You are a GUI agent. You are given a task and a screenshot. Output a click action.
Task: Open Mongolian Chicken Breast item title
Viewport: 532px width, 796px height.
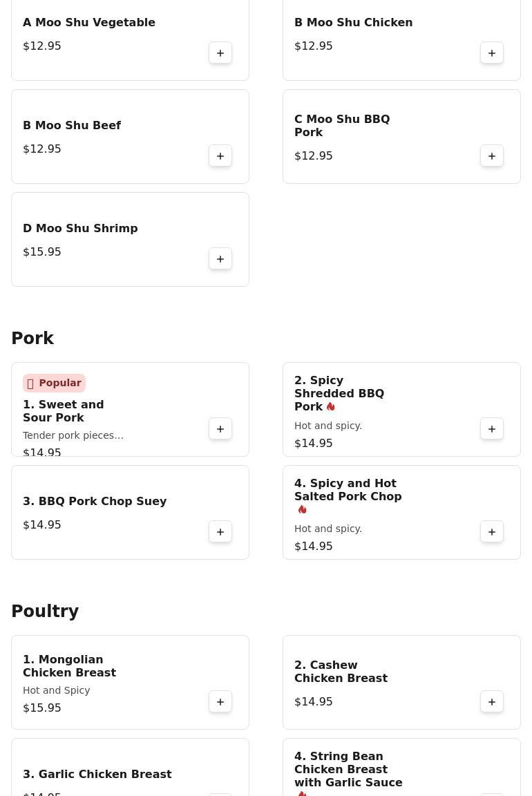click(70, 666)
